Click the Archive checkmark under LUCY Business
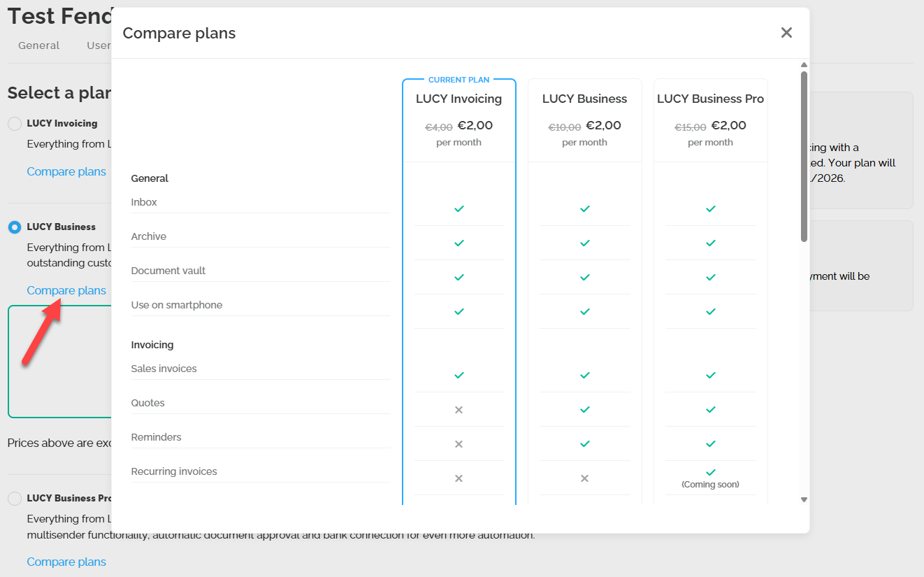The height and width of the screenshot is (577, 924). (x=585, y=243)
